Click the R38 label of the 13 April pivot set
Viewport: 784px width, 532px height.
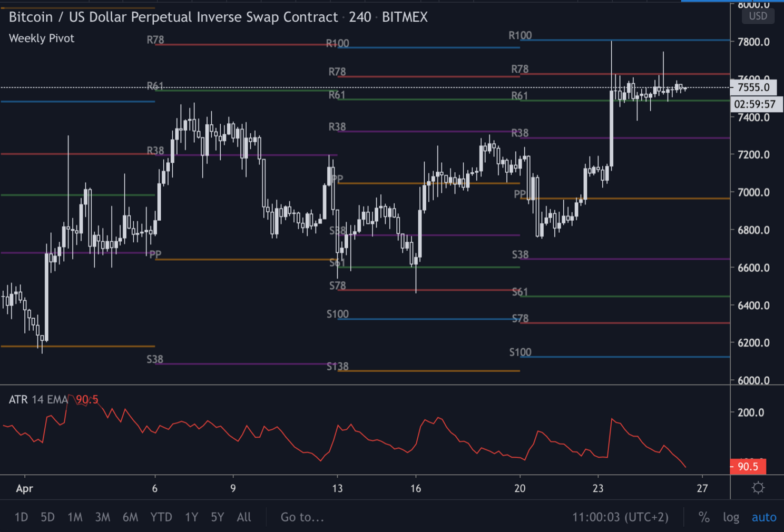[x=337, y=126]
